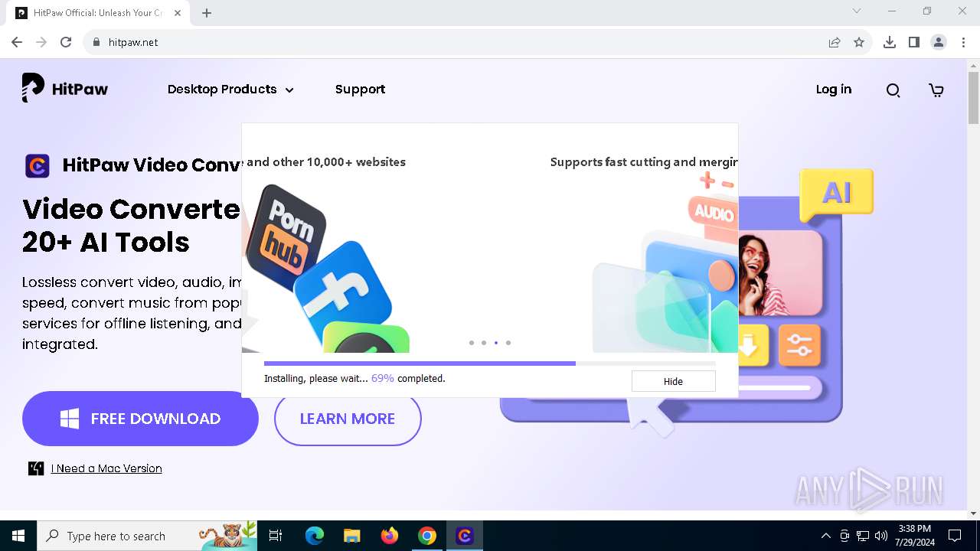Image resolution: width=980 pixels, height=551 pixels.
Task: Hide the installer window
Action: [x=673, y=381]
